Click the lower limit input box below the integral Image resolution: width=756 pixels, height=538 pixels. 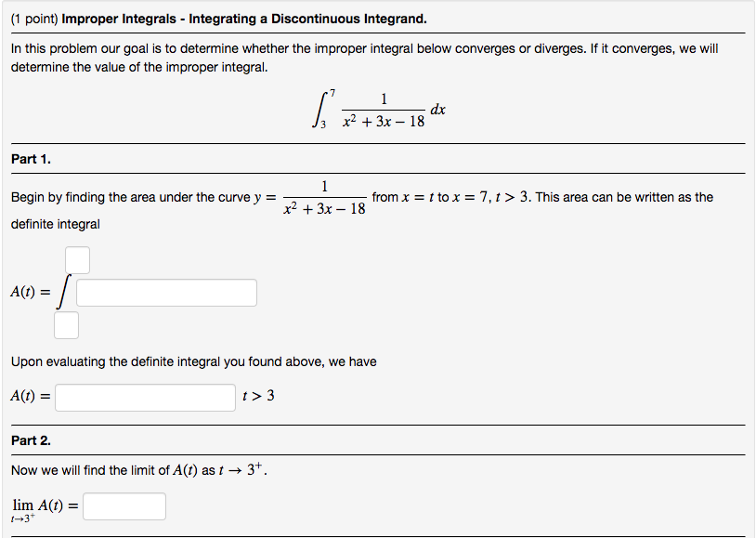[x=65, y=325]
